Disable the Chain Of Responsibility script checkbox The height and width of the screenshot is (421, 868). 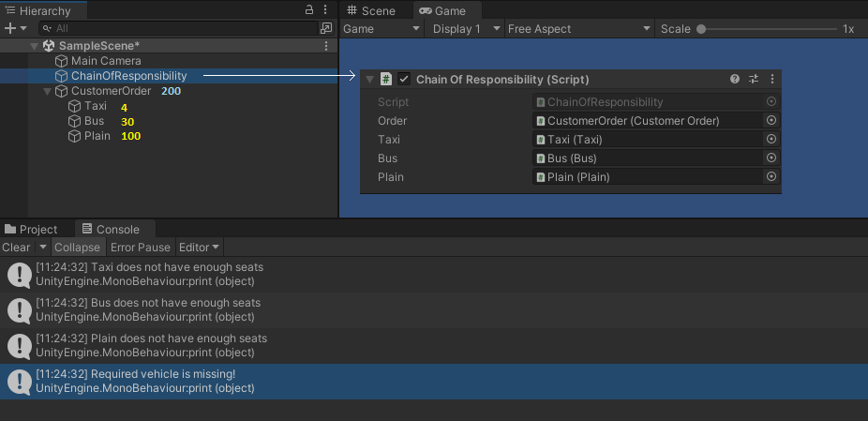pyautogui.click(x=404, y=79)
